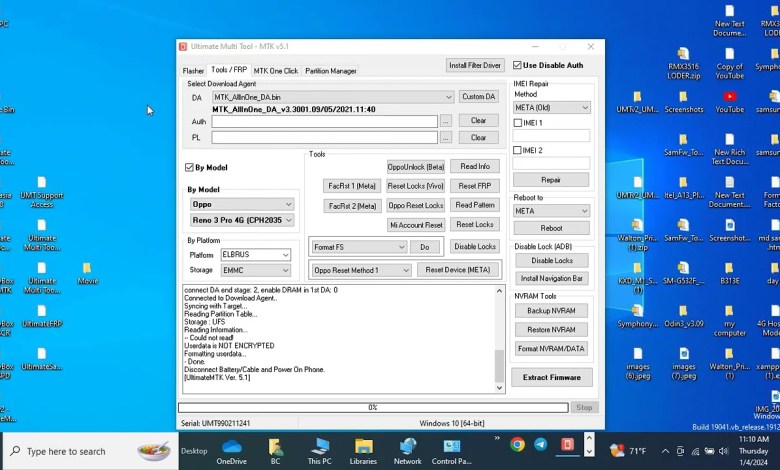Click the OppoUnlock (Beta) button
The image size is (780, 470).
(x=415, y=167)
